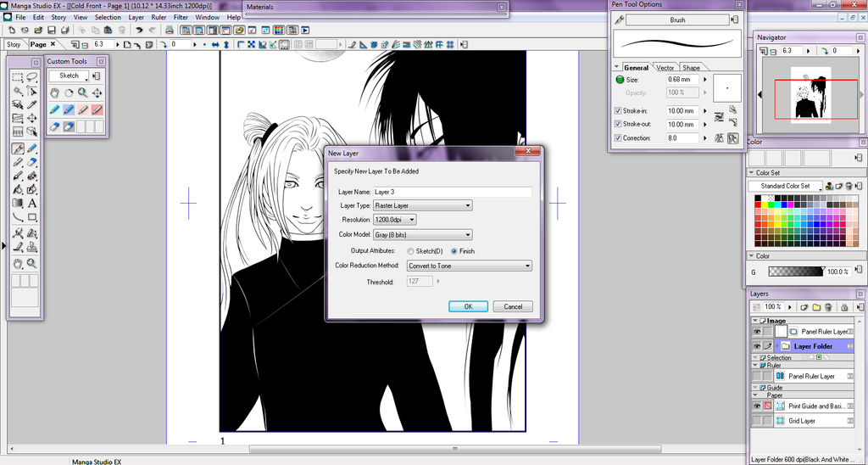Select the Text tool in the toolbox
The image size is (868, 465).
32,204
